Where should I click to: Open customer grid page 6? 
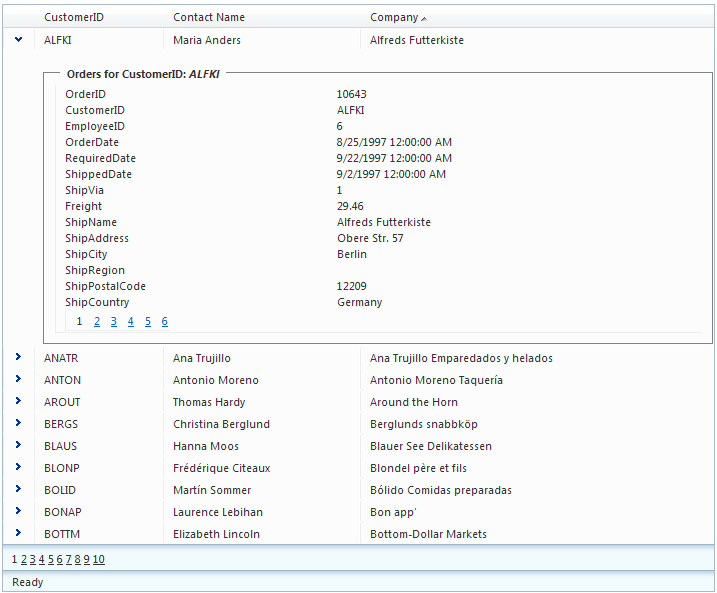(59, 559)
